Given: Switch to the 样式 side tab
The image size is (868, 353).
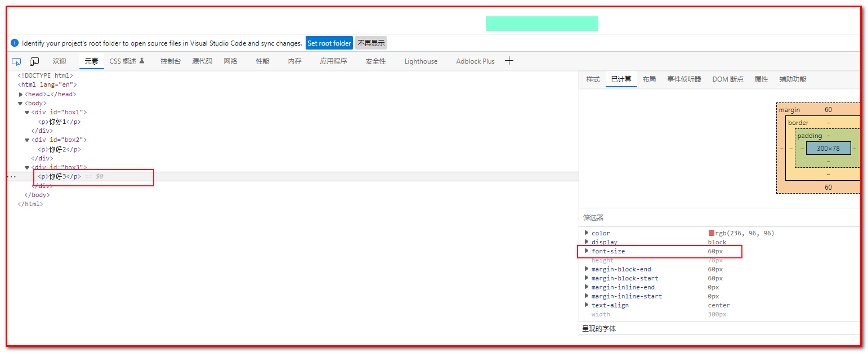Looking at the screenshot, I should tap(593, 79).
